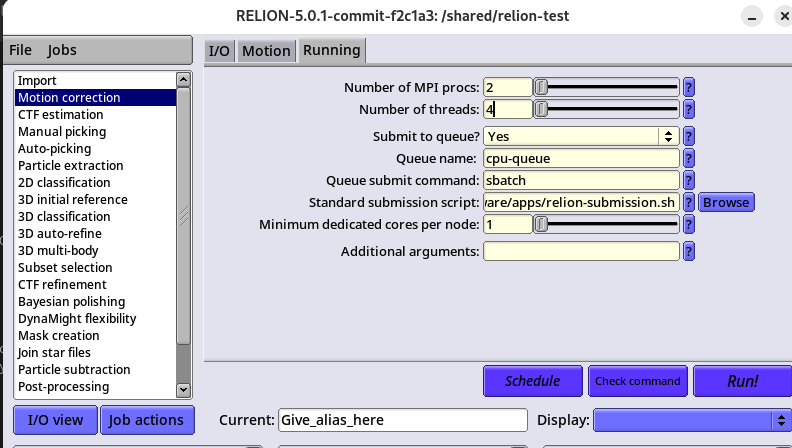792x448 pixels.
Task: Minimize the RELION window
Action: (x=752, y=17)
